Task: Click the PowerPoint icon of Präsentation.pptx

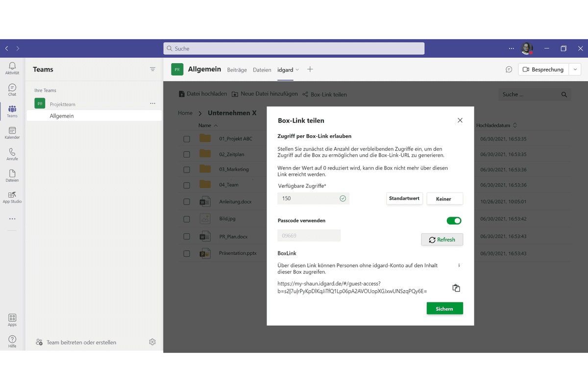Action: 205,253
